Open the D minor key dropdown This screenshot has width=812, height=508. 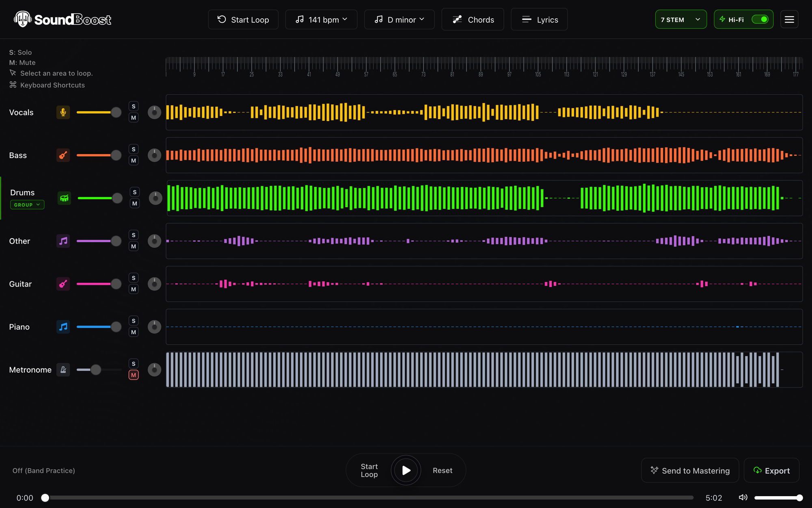[x=399, y=20]
